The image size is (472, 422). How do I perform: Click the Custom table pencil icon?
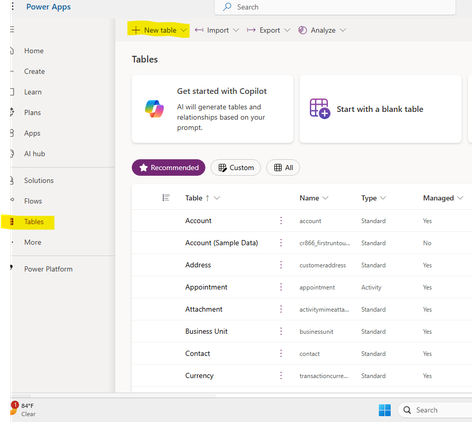tap(222, 168)
